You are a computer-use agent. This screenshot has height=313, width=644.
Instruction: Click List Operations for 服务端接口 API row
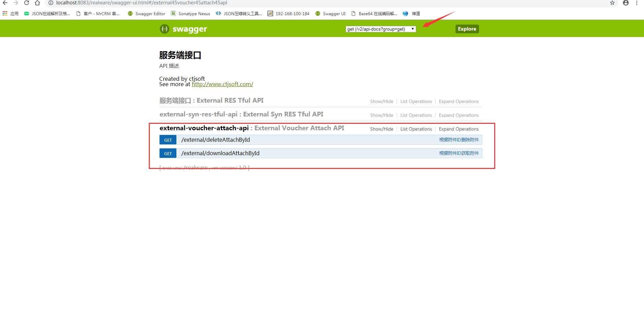tap(416, 101)
